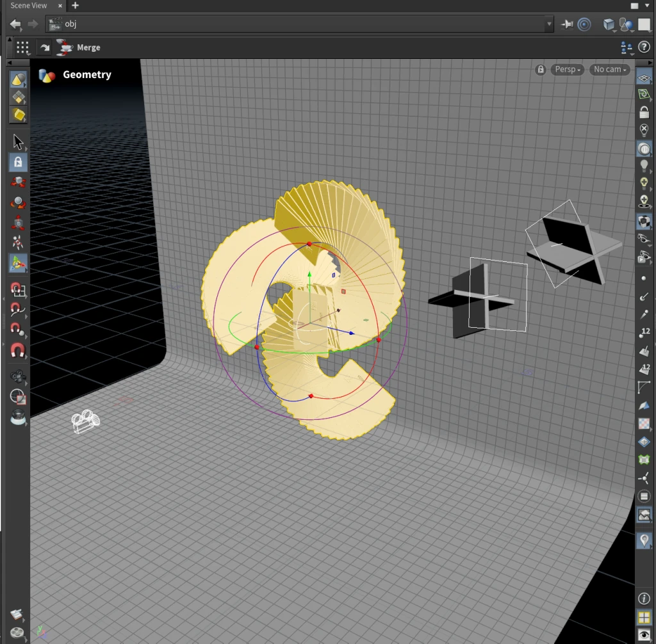Toggle UV checkered texture display
The height and width of the screenshot is (644, 656).
click(x=644, y=423)
